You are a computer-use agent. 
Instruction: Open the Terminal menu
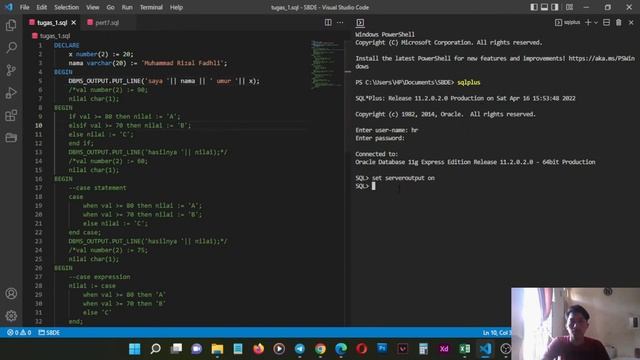coord(151,7)
